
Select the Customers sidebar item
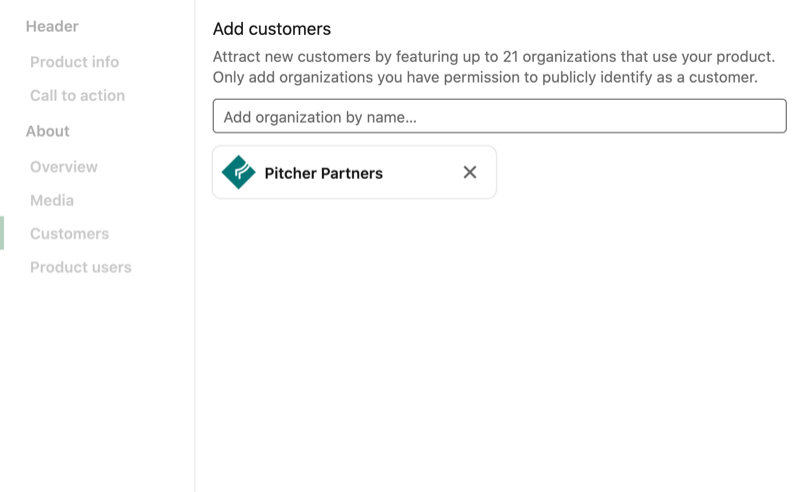click(x=69, y=234)
